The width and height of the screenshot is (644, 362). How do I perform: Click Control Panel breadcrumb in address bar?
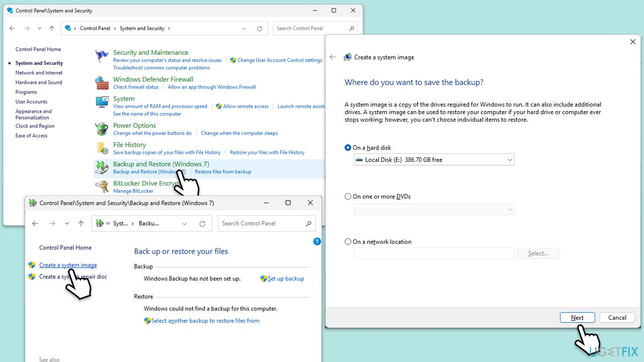[95, 29]
